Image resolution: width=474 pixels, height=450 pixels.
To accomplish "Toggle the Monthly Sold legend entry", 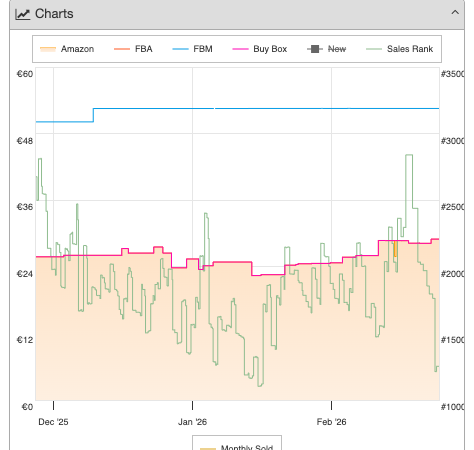I will coord(237,447).
